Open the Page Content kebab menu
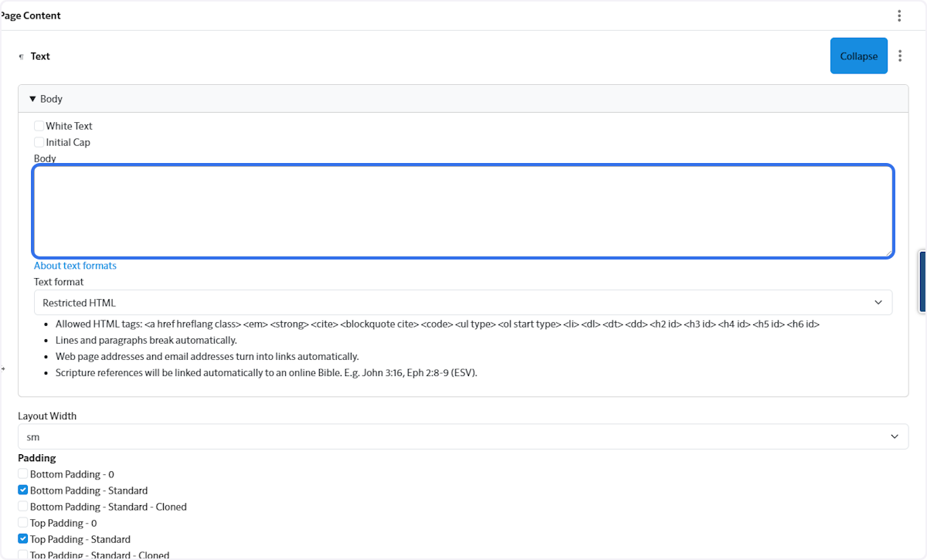 [x=899, y=15]
